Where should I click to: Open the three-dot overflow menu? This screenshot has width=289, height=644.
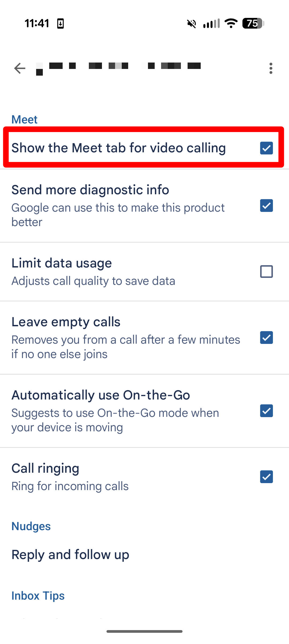click(271, 68)
